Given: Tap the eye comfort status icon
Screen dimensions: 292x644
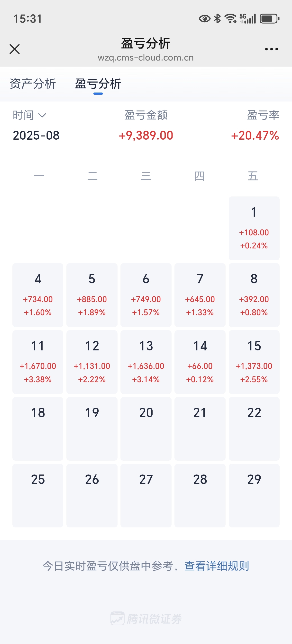Looking at the screenshot, I should pyautogui.click(x=205, y=18).
